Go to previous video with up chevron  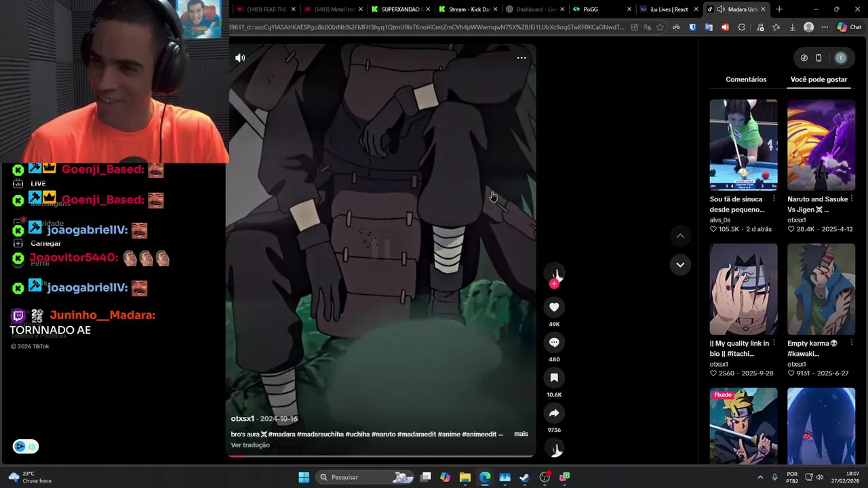pos(680,236)
